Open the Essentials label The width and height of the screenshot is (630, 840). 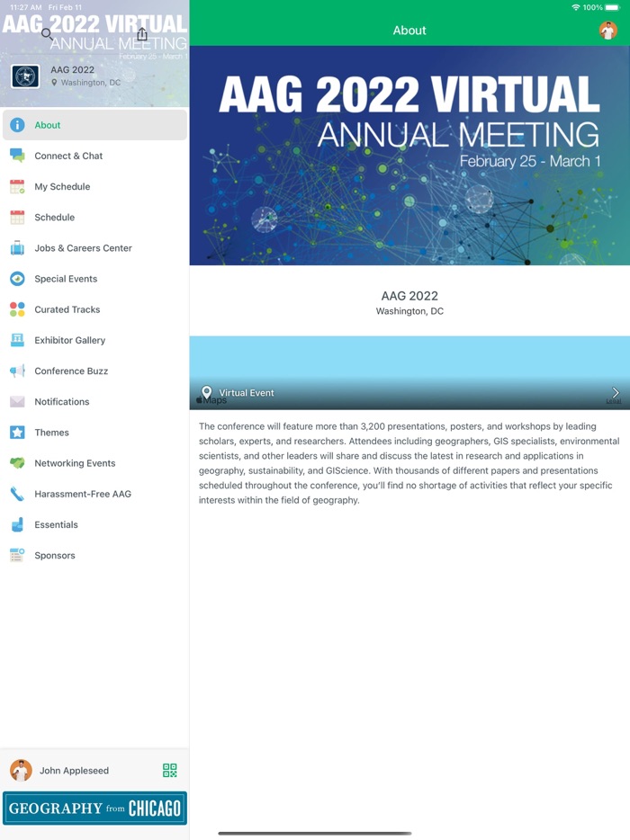(x=57, y=524)
